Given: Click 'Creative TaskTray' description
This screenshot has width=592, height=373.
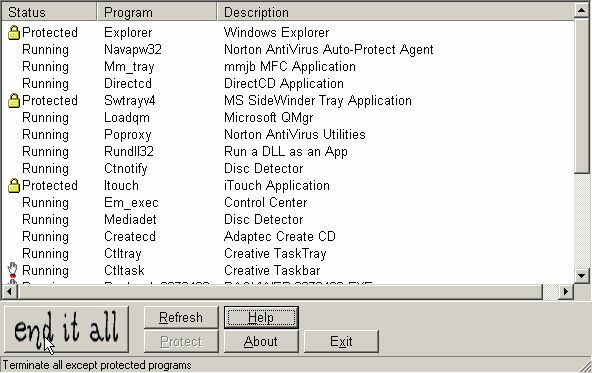Looking at the screenshot, I should coord(275,254).
